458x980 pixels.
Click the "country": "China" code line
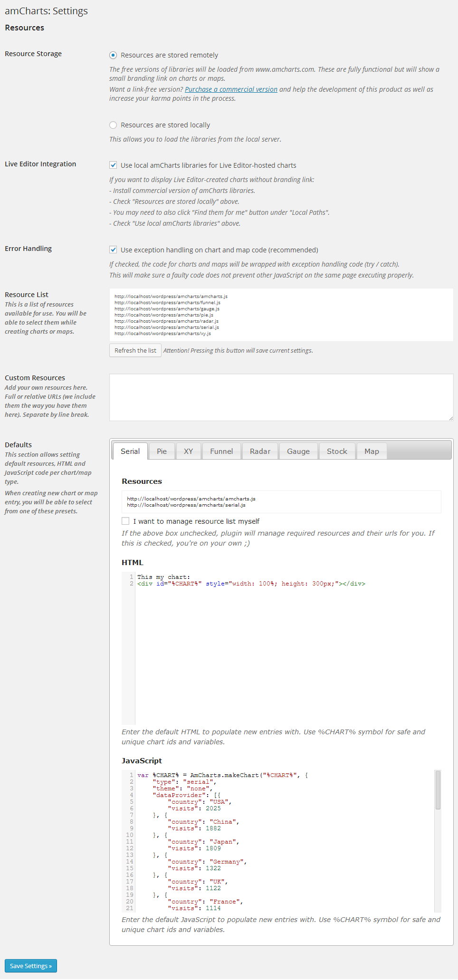[x=203, y=822]
